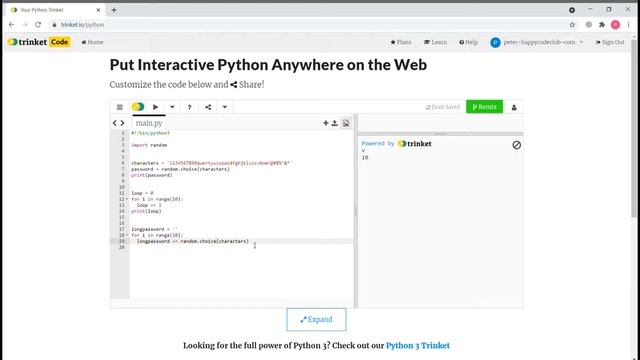Viewport: 640px width, 360px height.
Task: Open the browser extensions puzzle icon
Action: tap(602, 25)
